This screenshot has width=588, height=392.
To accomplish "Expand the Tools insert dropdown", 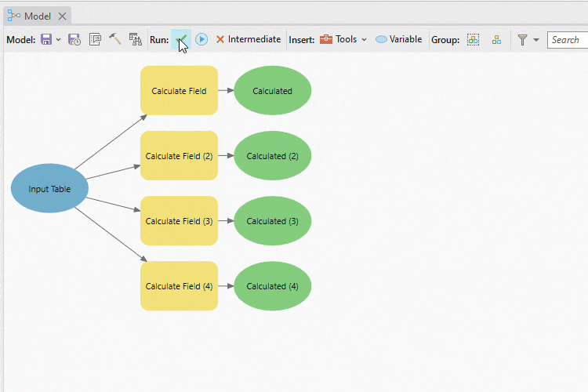I will click(x=343, y=39).
